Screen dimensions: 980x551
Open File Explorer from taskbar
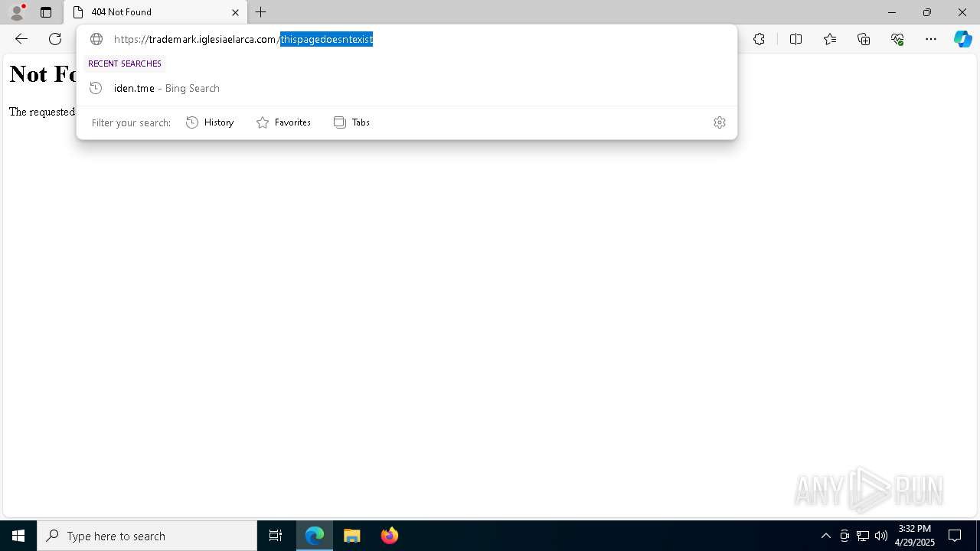point(352,536)
